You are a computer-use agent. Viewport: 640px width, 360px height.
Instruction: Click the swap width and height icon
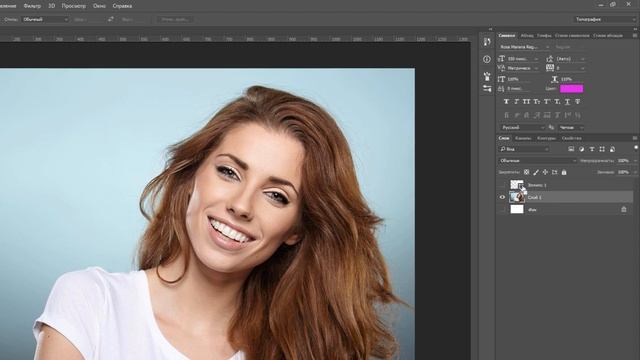pos(111,19)
